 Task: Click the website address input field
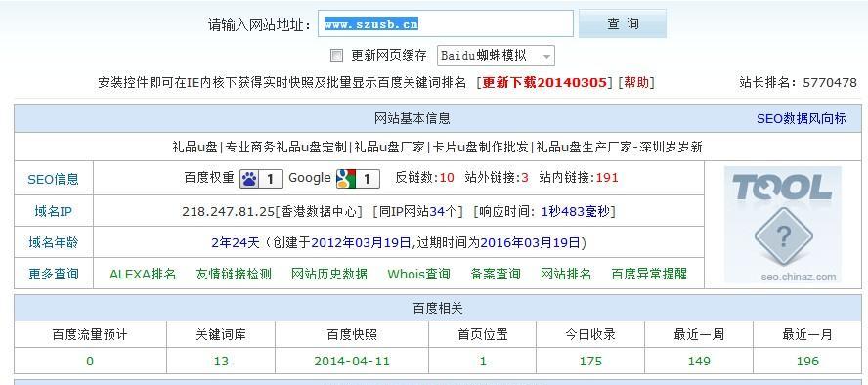[x=446, y=23]
